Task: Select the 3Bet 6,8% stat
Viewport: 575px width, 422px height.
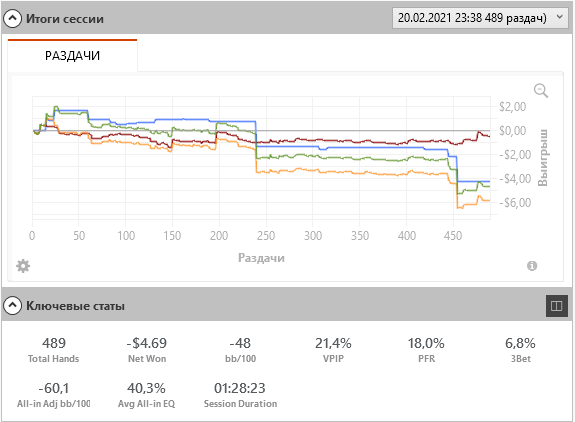Action: [520, 350]
